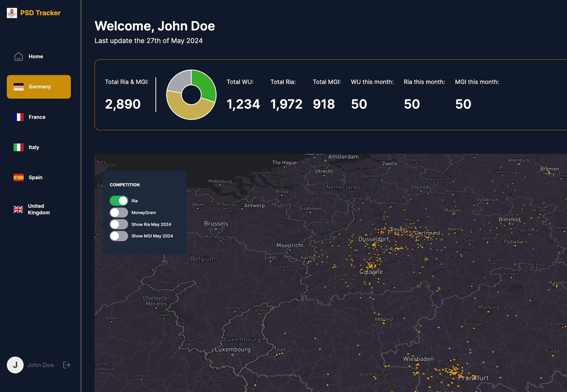Click Brussels label on the map

(216, 223)
